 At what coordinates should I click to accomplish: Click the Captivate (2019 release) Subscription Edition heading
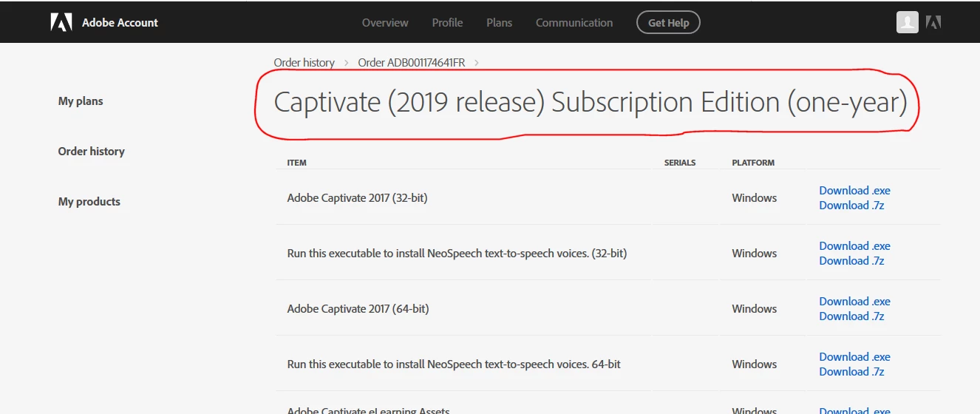[591, 103]
